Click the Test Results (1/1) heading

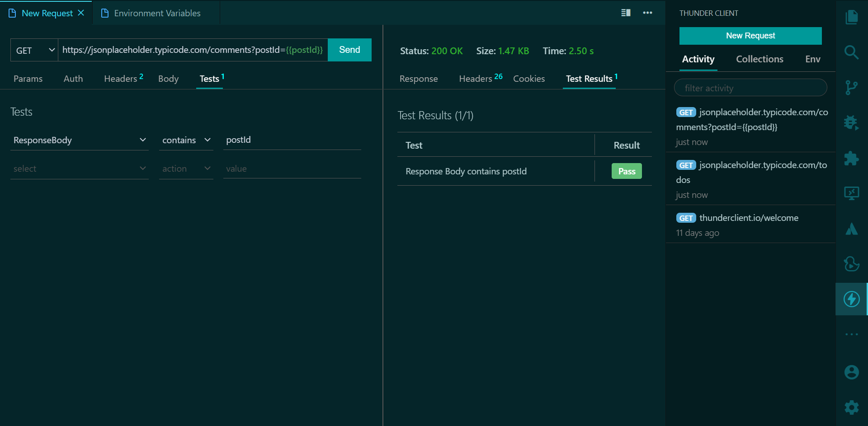tap(435, 116)
